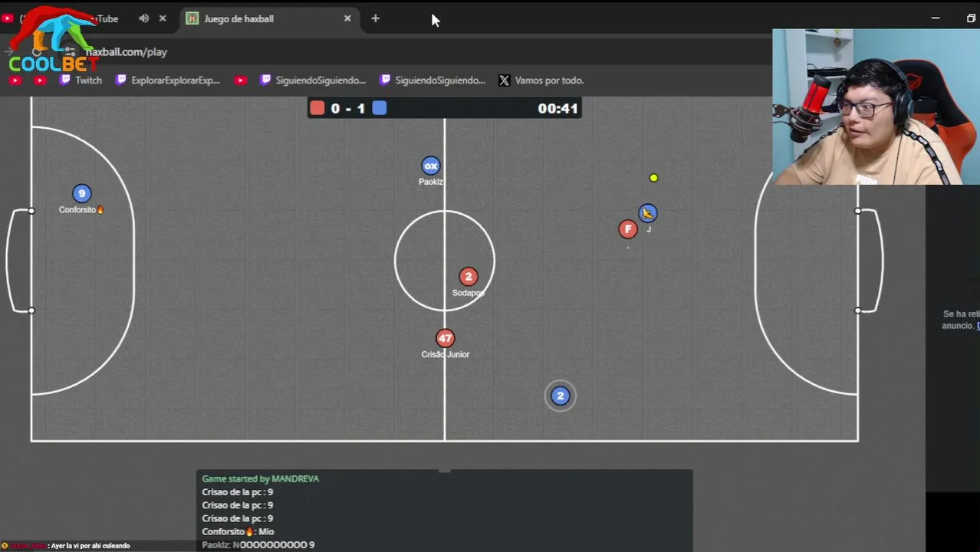Select blue player Conforsito number 9
This screenshot has height=552, width=980.
(81, 194)
